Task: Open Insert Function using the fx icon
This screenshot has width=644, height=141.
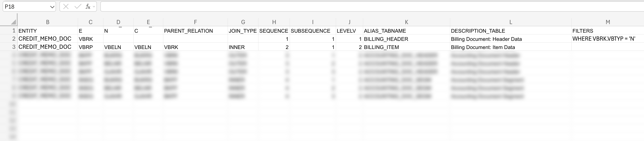Action: 88,7
